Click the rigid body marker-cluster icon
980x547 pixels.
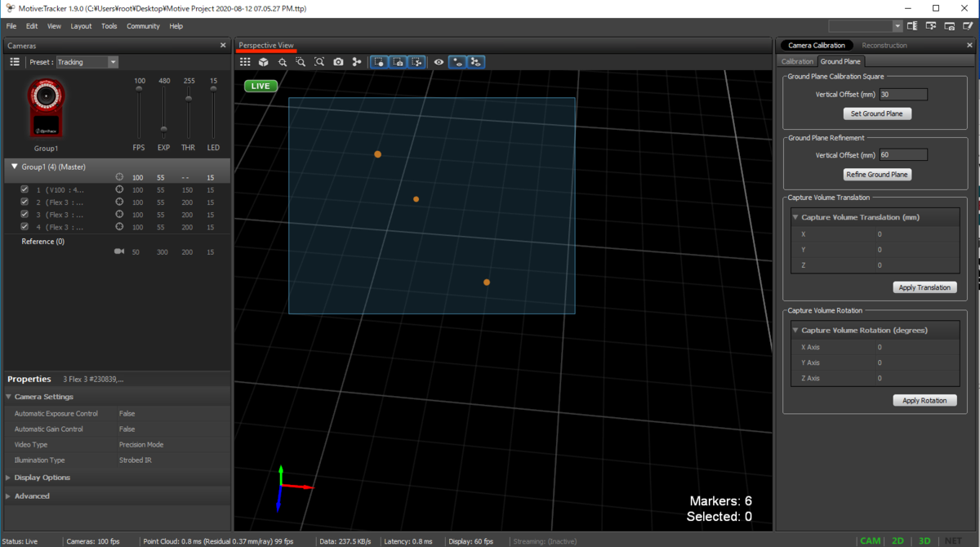[x=357, y=62]
